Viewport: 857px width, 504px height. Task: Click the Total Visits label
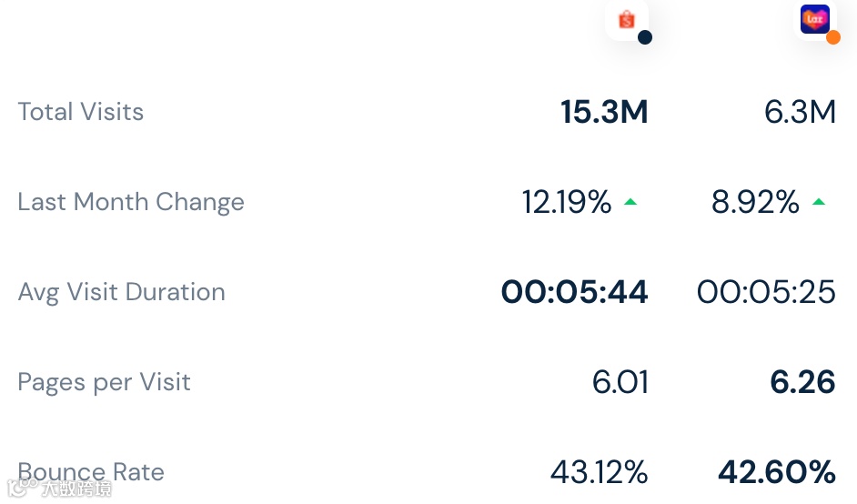[81, 112]
